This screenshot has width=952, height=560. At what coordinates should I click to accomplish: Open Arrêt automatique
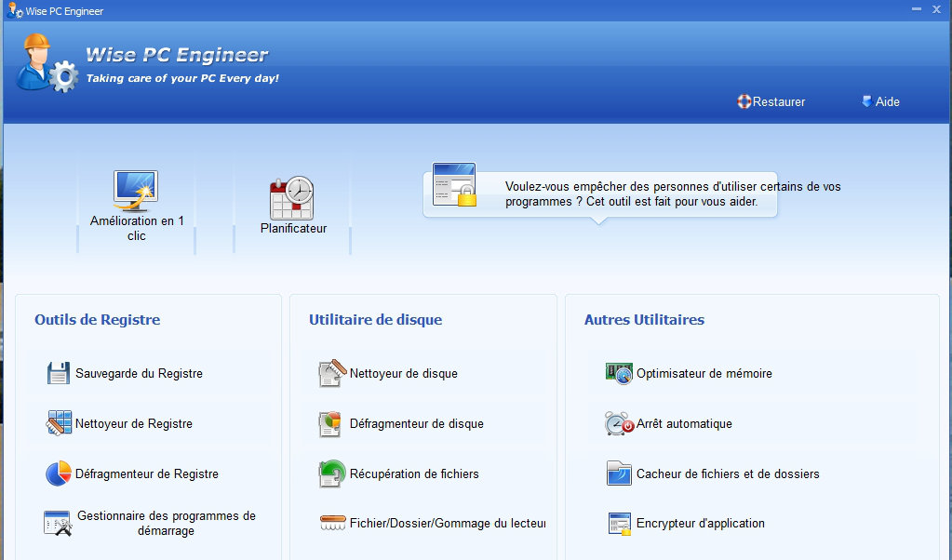[x=684, y=423]
